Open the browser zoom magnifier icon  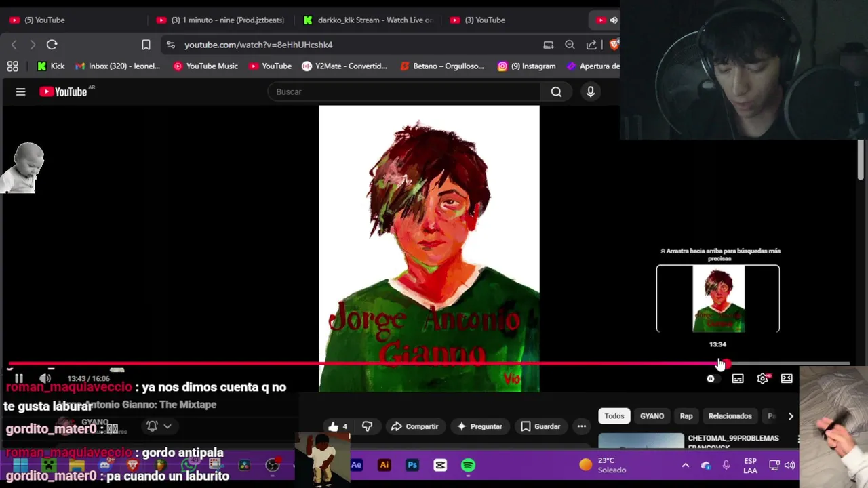570,45
